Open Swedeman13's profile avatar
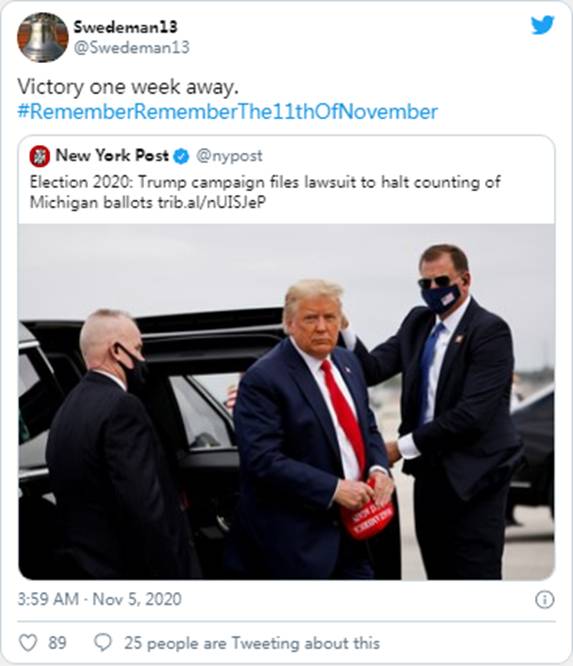Screen dimensions: 573x666 pyautogui.click(x=42, y=37)
